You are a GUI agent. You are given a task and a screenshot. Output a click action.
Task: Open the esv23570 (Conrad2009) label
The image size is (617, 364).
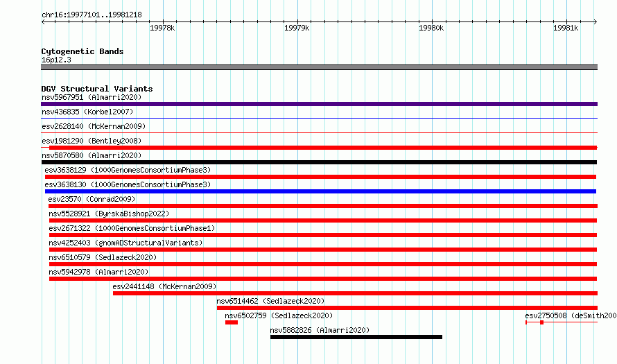92,199
